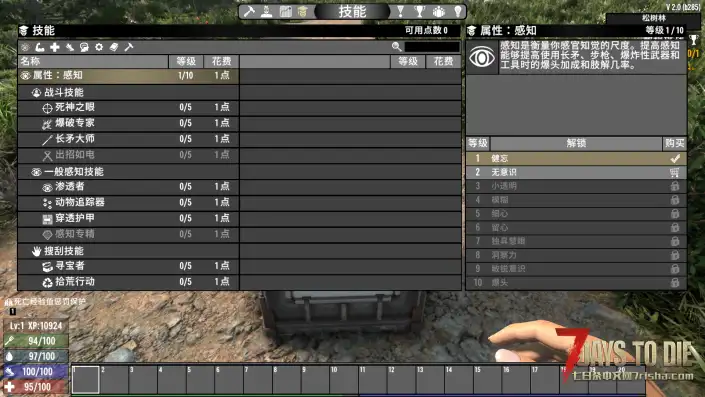This screenshot has height=397, width=705.
Task: Select the Fortitude plus attribute icon
Action: tap(55, 47)
